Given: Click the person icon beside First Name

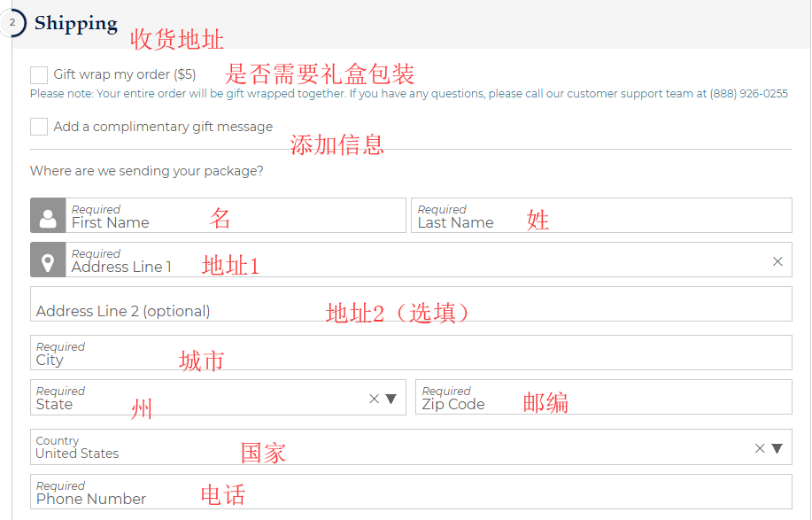Looking at the screenshot, I should click(x=48, y=215).
